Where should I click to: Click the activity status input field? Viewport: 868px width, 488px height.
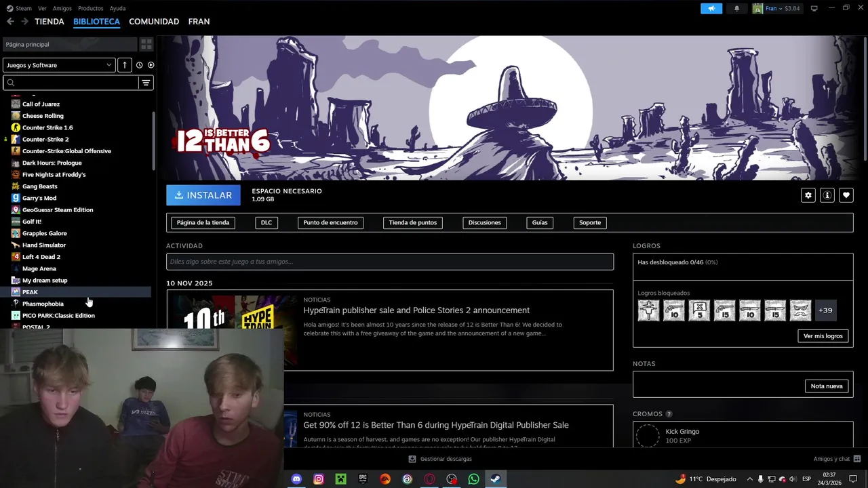pos(390,262)
